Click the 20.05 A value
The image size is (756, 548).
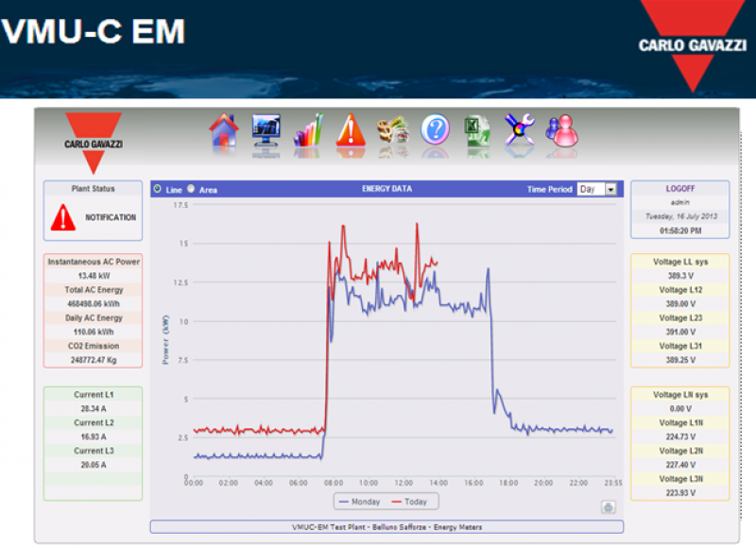pos(94,465)
